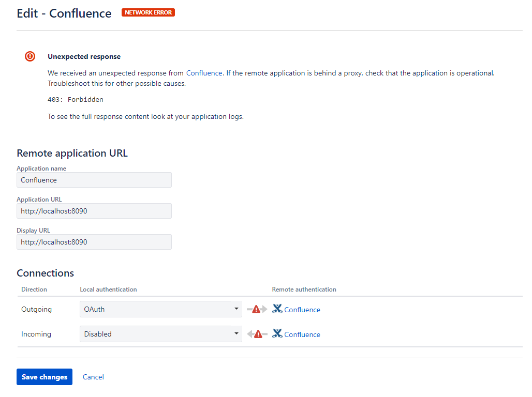
Task: Open the Outgoing OAuth authentication dropdown
Action: point(161,309)
